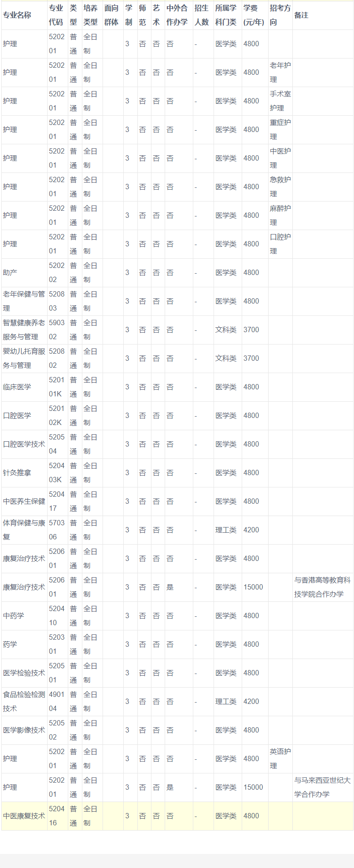Viewport: 354px width, 868px height.
Task: Select the 针灸推拿 row name cell
Action: (x=17, y=473)
